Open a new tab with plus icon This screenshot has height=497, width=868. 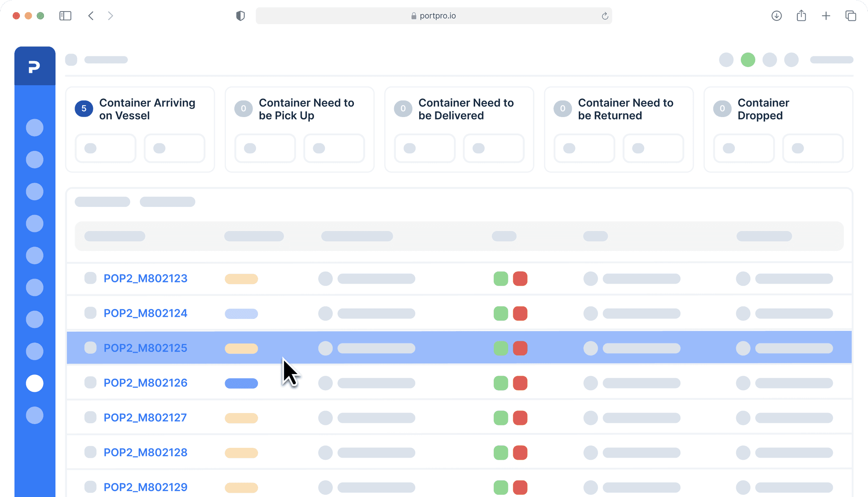pos(826,16)
